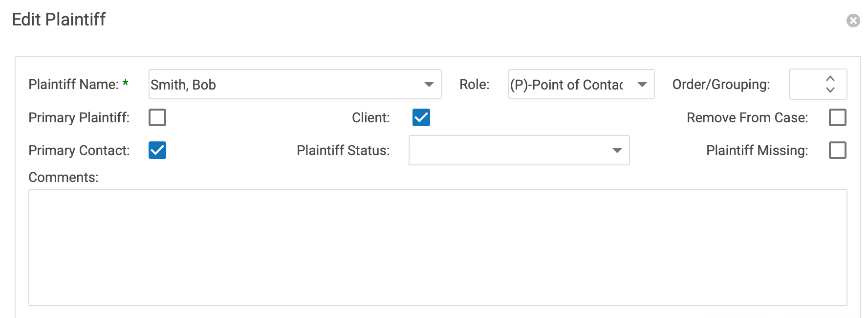Close the Edit Plaintiff dialog
Screen dimensions: 868x318
click(x=853, y=21)
